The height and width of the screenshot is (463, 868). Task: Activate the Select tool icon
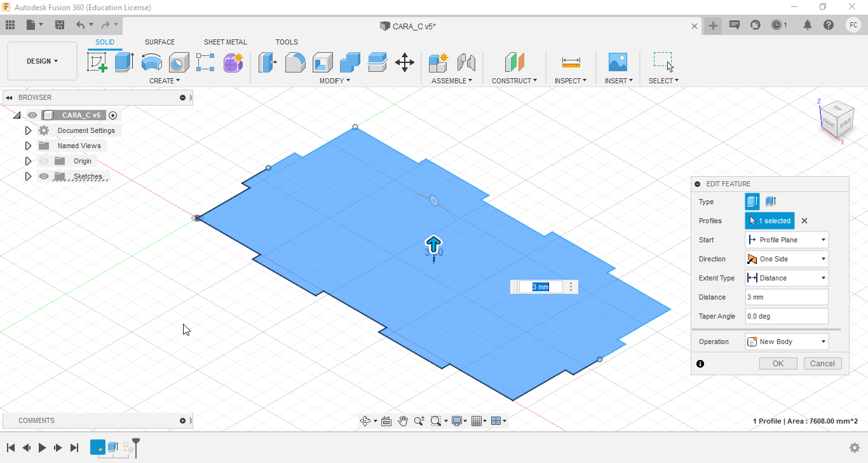click(663, 62)
